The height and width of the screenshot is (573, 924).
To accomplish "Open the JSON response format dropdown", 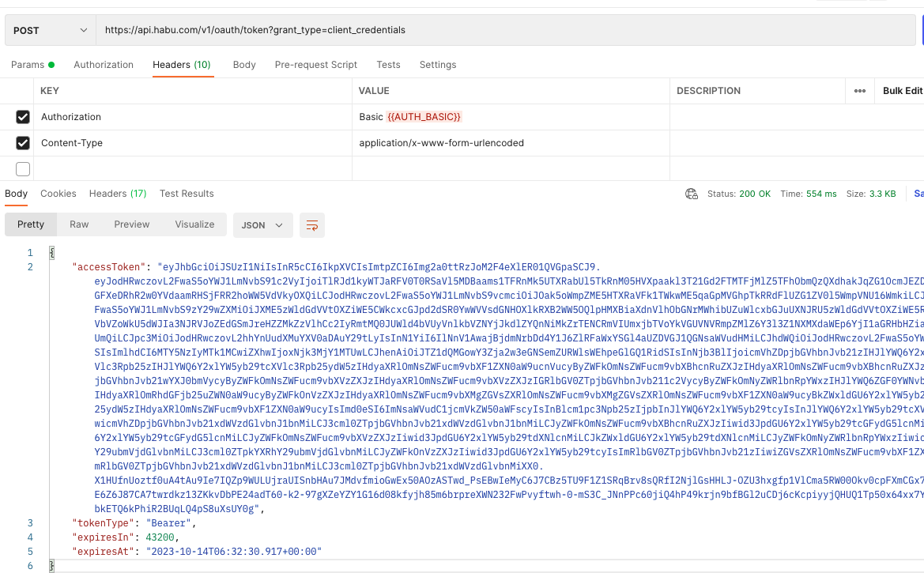I will (262, 224).
